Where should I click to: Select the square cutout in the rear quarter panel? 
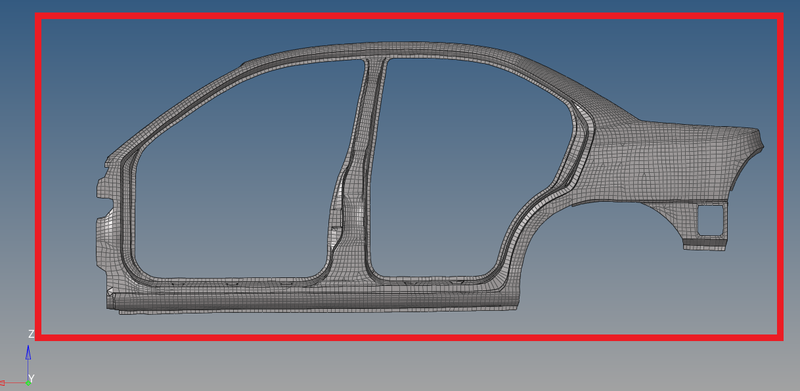coord(710,221)
